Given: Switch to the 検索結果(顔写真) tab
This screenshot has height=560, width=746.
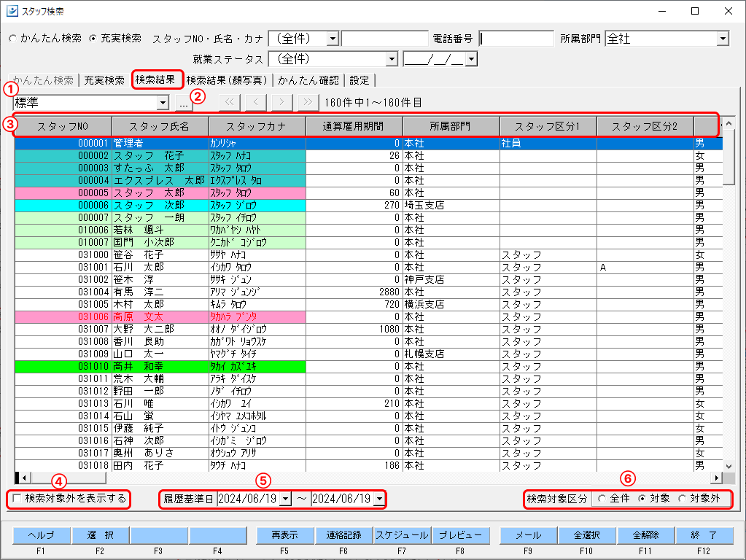Looking at the screenshot, I should pos(227,80).
